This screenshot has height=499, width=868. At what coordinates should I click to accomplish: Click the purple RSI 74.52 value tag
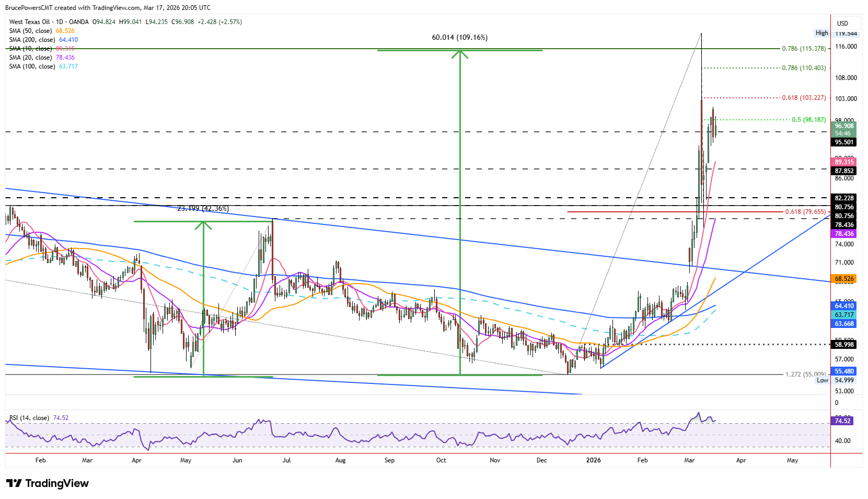click(x=842, y=421)
